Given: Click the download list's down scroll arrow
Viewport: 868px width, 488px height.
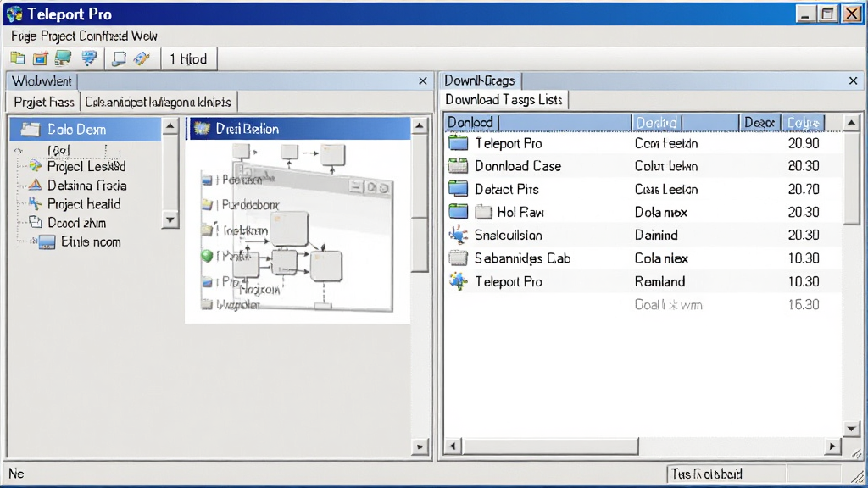Looking at the screenshot, I should (851, 428).
